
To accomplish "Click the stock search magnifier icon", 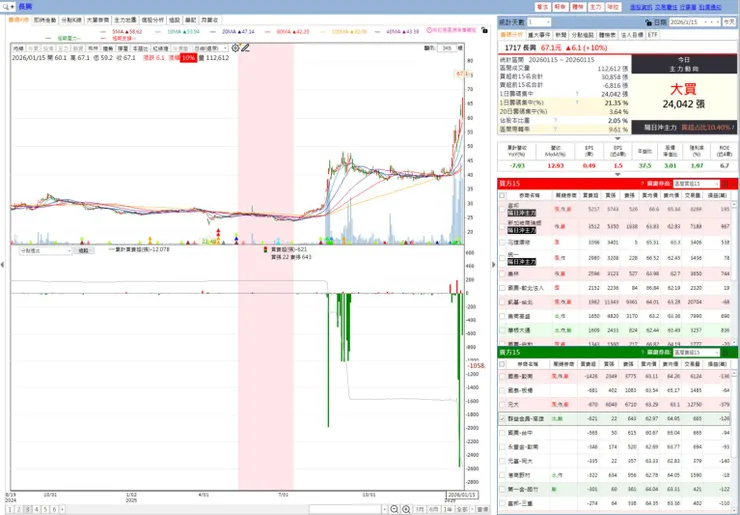I will pyautogui.click(x=5, y=7).
